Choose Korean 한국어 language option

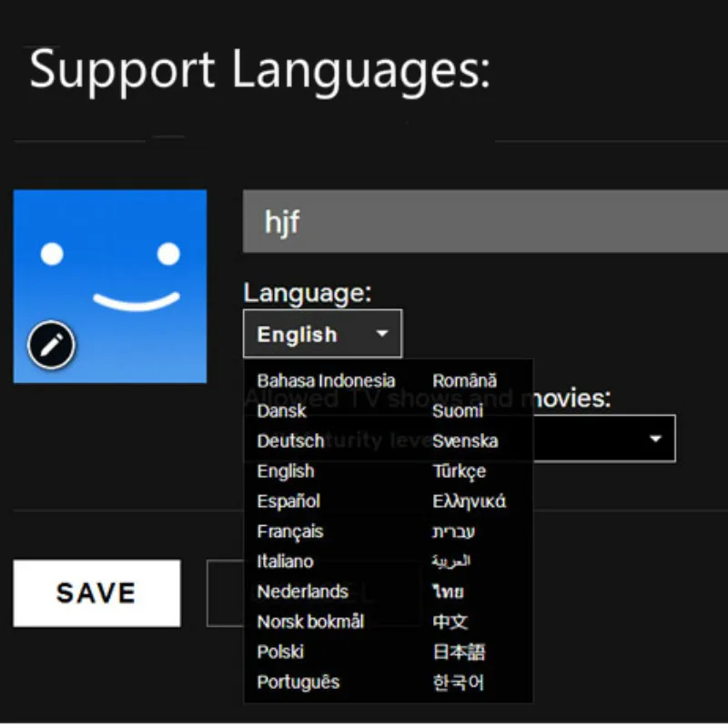click(x=458, y=682)
